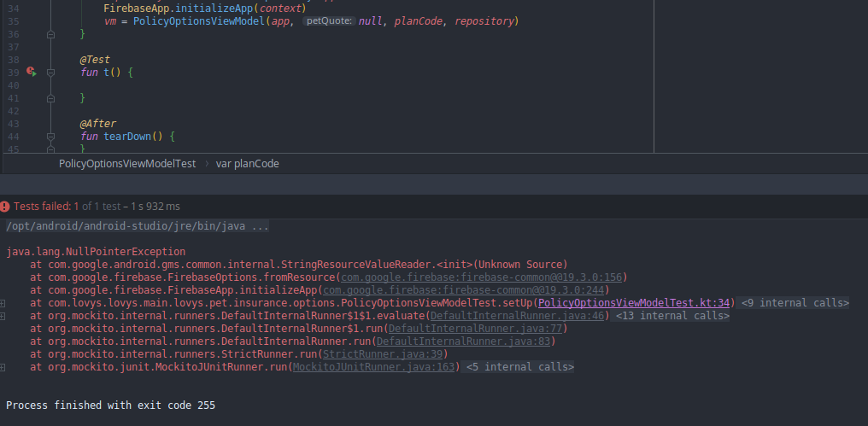Click the @After annotation
This screenshot has height=426, width=868.
click(98, 124)
